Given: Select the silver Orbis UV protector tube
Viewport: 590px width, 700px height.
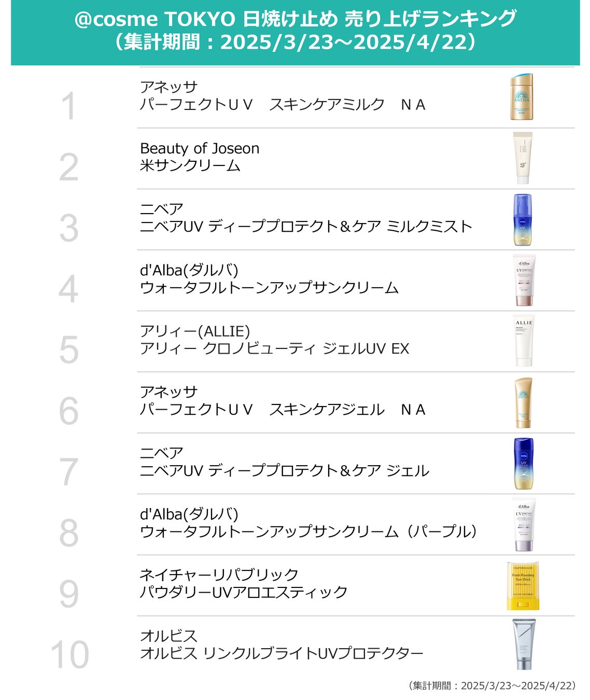Looking at the screenshot, I should pos(523,645).
